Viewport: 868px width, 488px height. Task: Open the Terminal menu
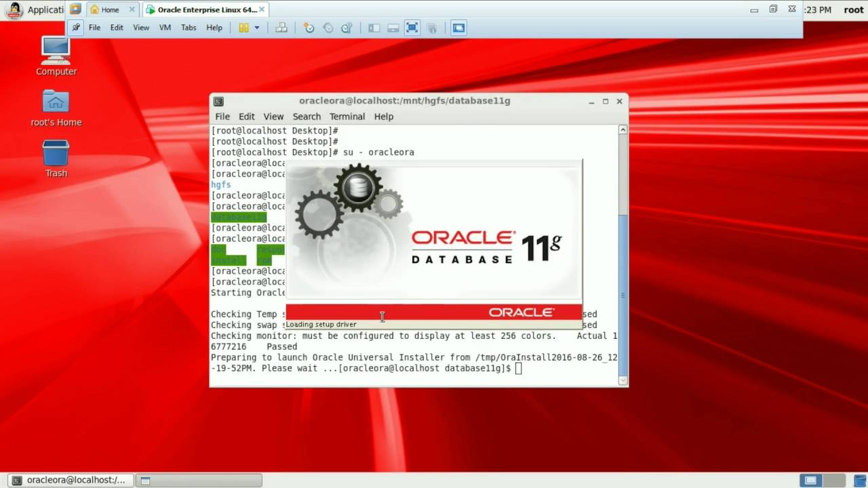point(347,117)
